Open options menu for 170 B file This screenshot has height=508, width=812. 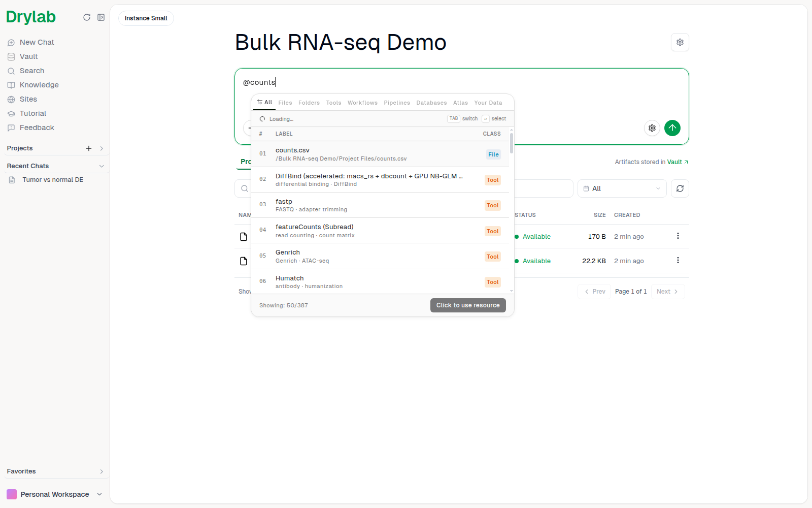678,236
